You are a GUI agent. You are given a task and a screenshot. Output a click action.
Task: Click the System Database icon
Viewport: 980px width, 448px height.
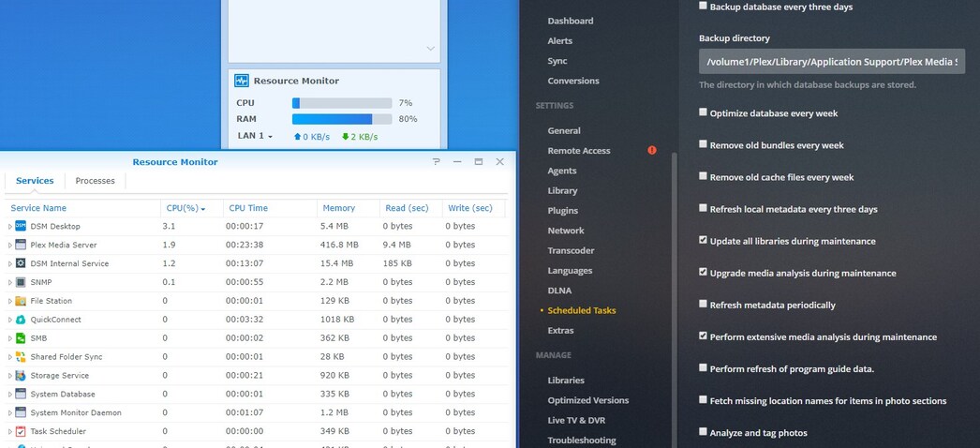[21, 394]
